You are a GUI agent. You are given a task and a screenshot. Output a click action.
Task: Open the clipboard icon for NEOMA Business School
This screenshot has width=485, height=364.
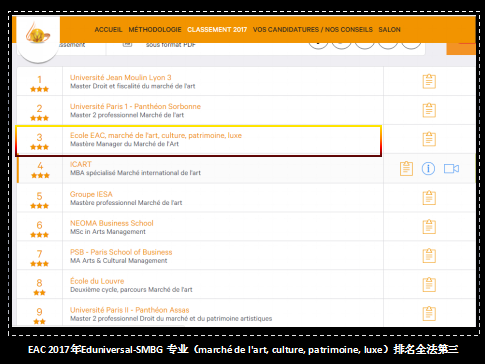[x=429, y=227]
